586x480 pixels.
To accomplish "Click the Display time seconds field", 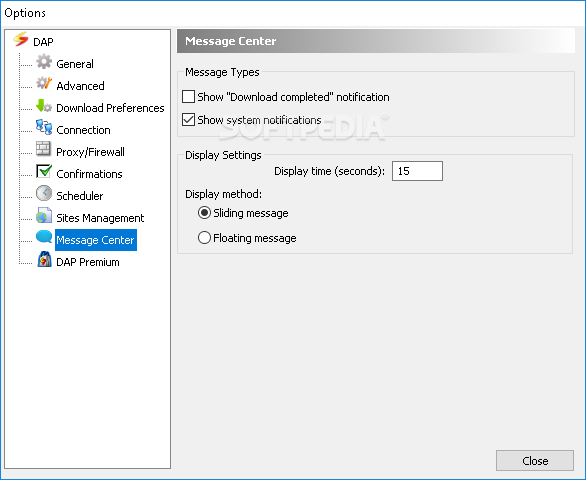I will click(417, 171).
